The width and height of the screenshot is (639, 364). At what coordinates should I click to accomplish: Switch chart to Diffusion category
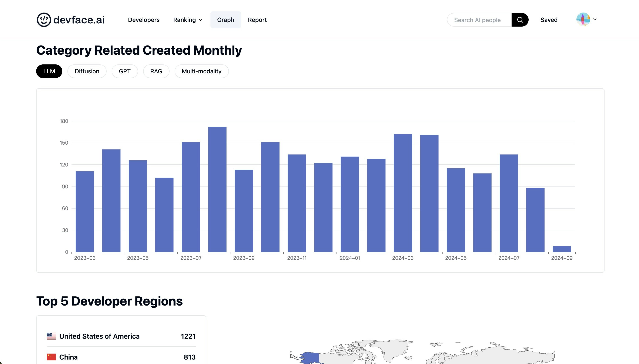(x=87, y=71)
